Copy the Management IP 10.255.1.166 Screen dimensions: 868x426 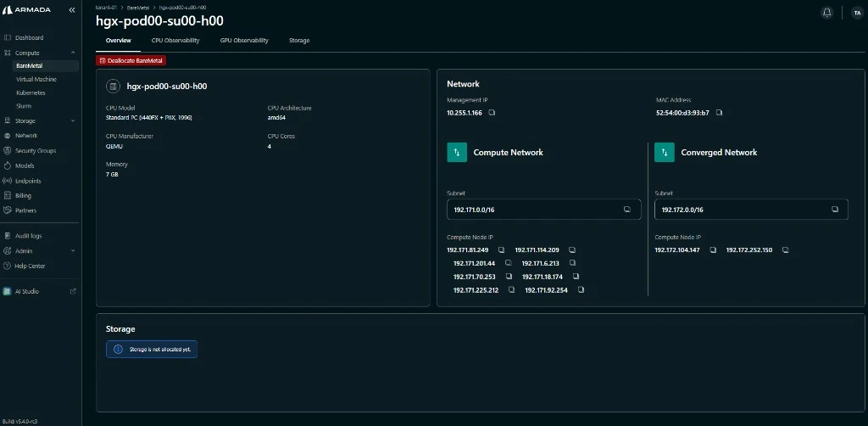[x=492, y=113]
